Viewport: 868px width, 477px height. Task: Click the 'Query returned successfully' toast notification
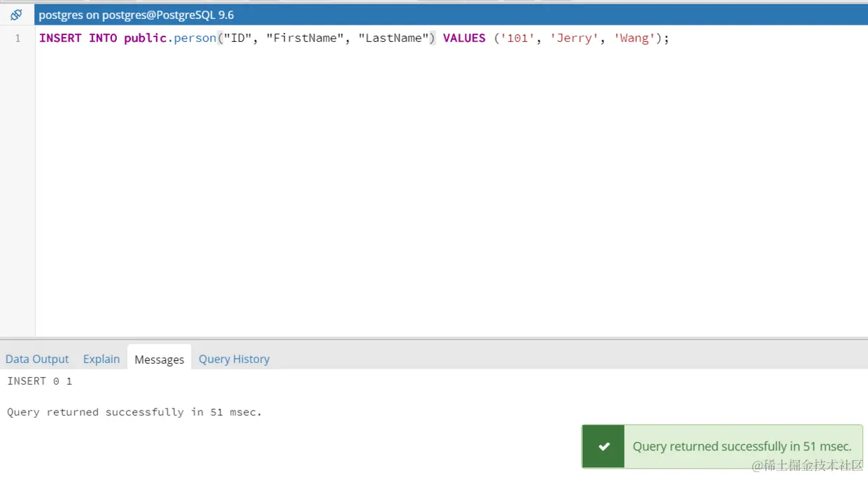coord(722,446)
